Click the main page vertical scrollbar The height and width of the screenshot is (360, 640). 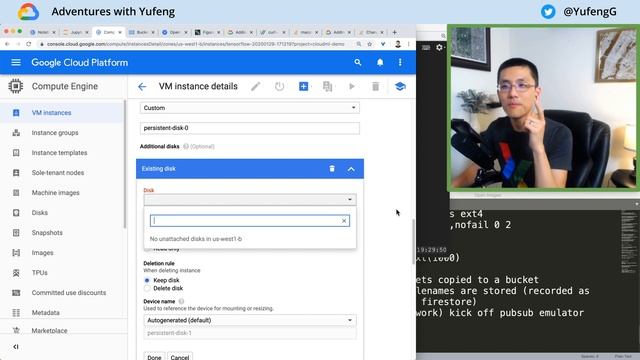click(413, 242)
